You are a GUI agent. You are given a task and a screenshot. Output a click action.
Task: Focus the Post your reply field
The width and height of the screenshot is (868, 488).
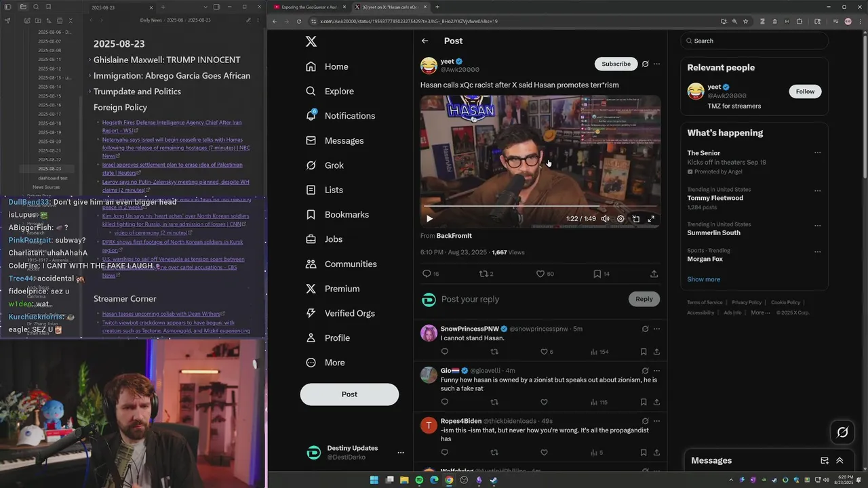pos(532,299)
